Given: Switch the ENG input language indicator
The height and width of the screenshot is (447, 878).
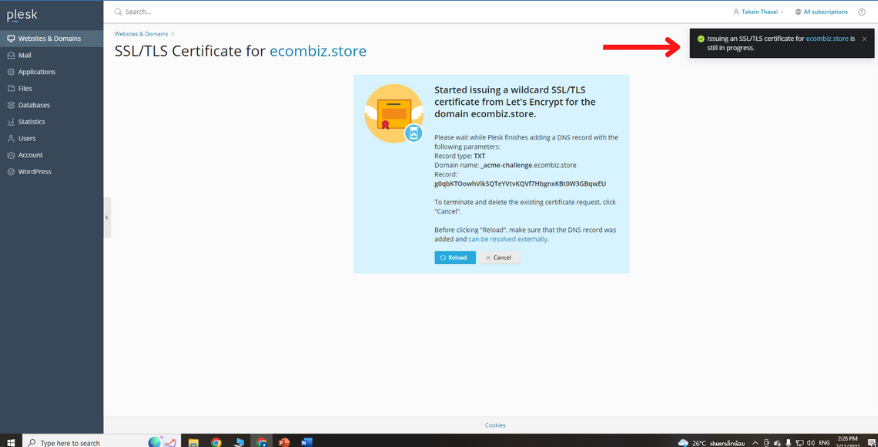Looking at the screenshot, I should pos(824,443).
